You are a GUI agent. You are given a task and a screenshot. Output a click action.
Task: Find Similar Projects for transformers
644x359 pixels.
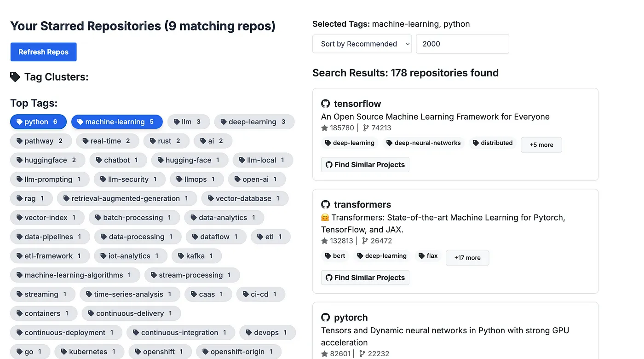[x=365, y=278]
